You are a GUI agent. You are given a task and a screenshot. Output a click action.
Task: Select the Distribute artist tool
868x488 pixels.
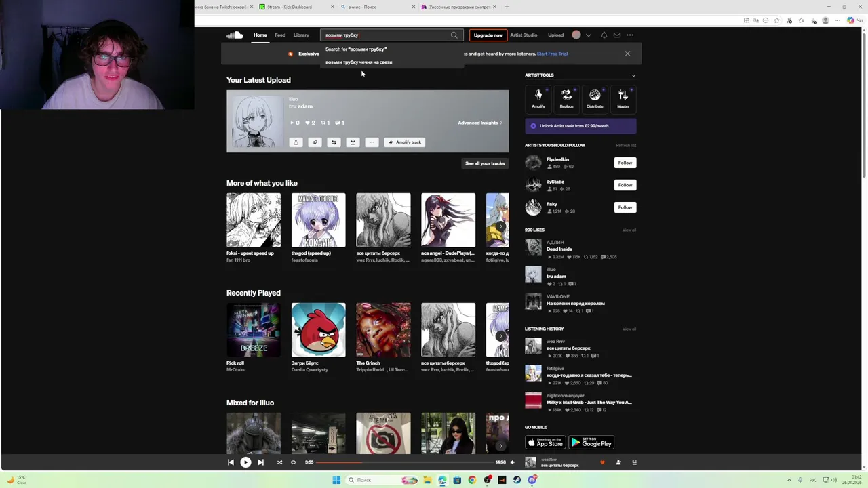(595, 98)
